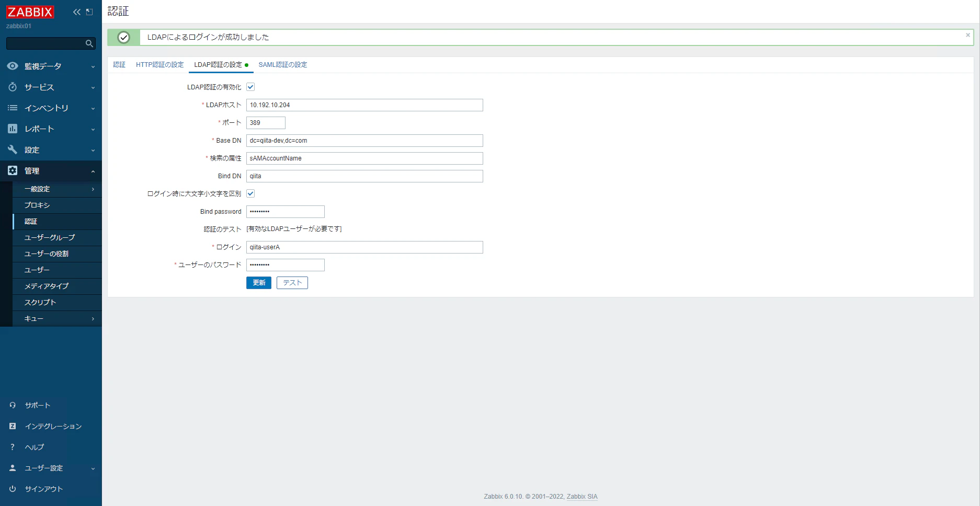The image size is (980, 506).
Task: Open Zabbix SIA footer link
Action: tap(582, 497)
